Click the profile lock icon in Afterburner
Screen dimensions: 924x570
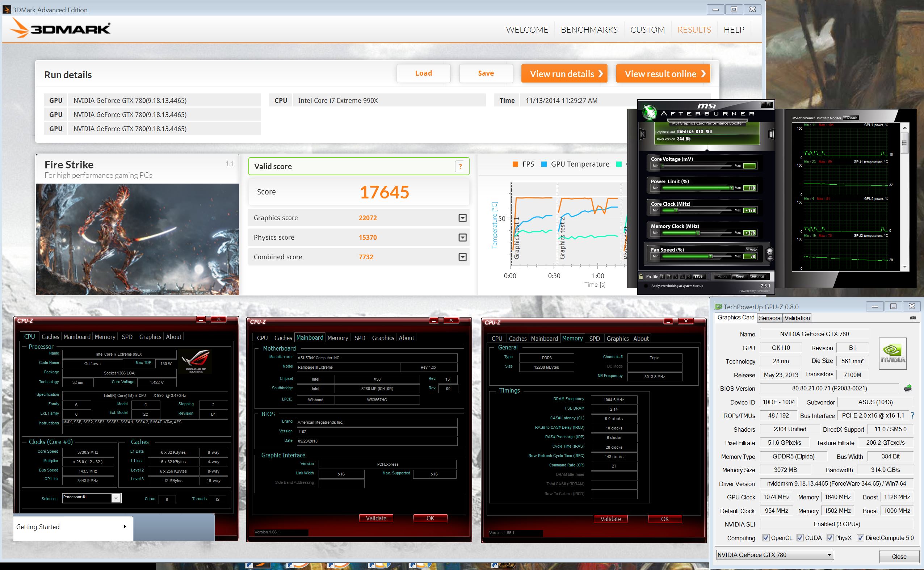(x=641, y=276)
